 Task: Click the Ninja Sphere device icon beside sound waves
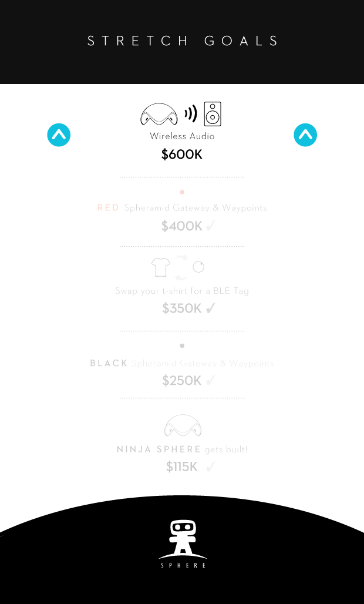(159, 114)
